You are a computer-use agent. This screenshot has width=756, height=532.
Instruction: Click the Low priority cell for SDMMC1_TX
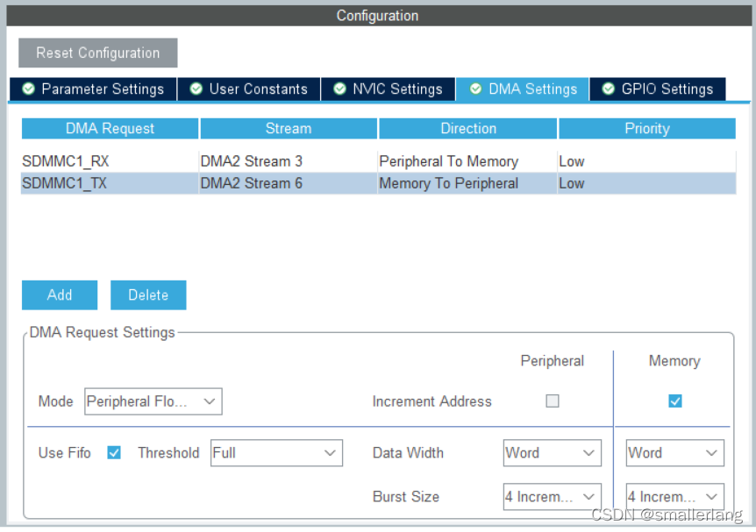646,183
